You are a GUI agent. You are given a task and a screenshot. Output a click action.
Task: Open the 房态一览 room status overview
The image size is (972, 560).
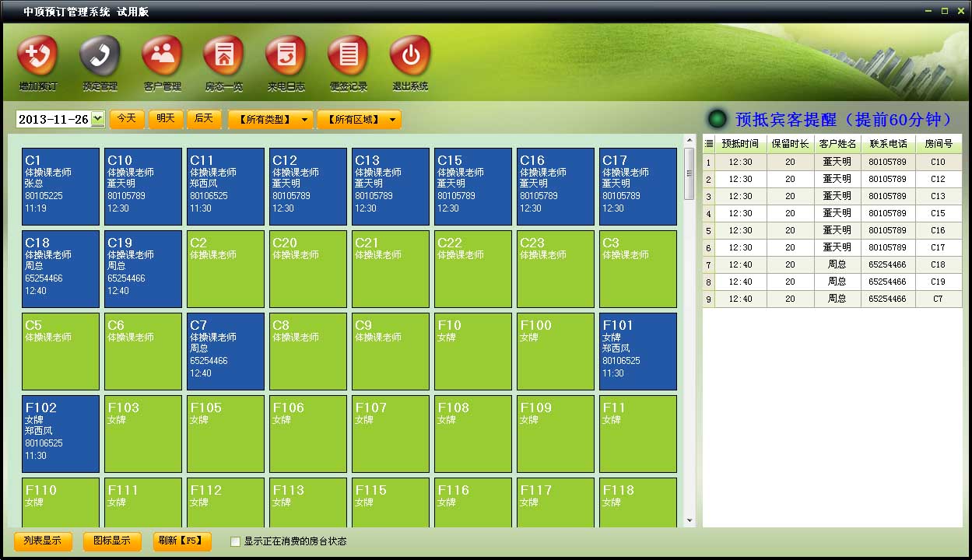click(223, 56)
